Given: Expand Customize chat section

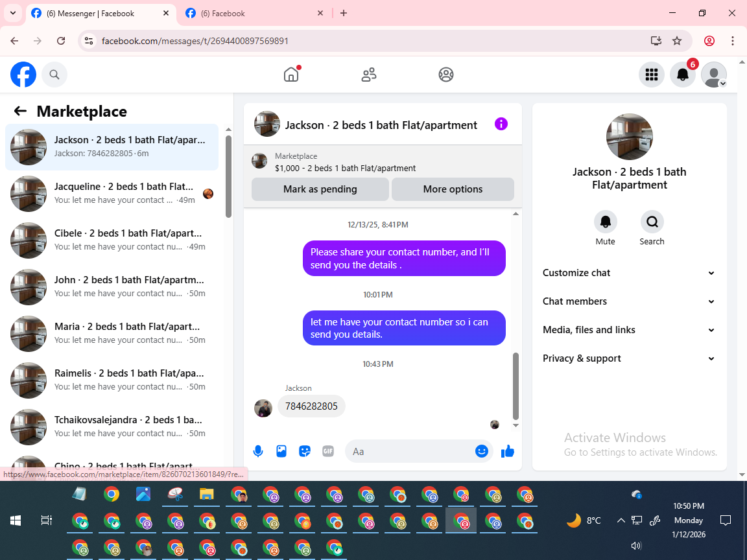Looking at the screenshot, I should [629, 273].
